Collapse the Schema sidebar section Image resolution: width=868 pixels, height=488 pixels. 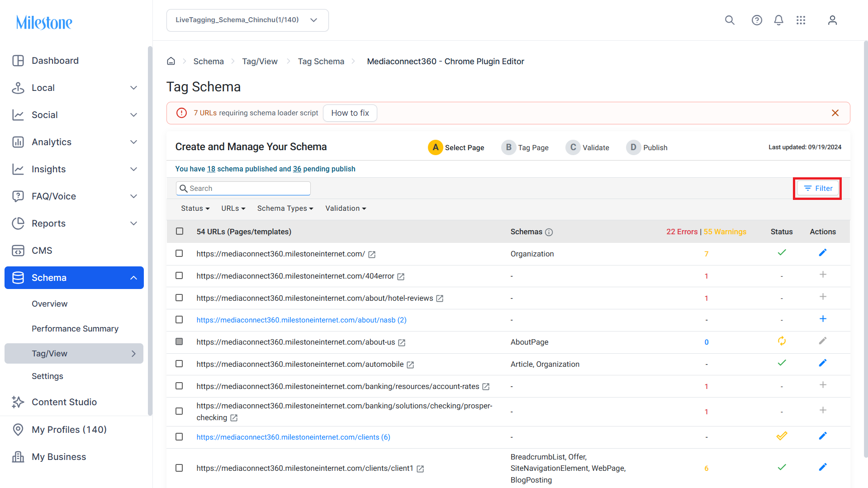[74, 278]
